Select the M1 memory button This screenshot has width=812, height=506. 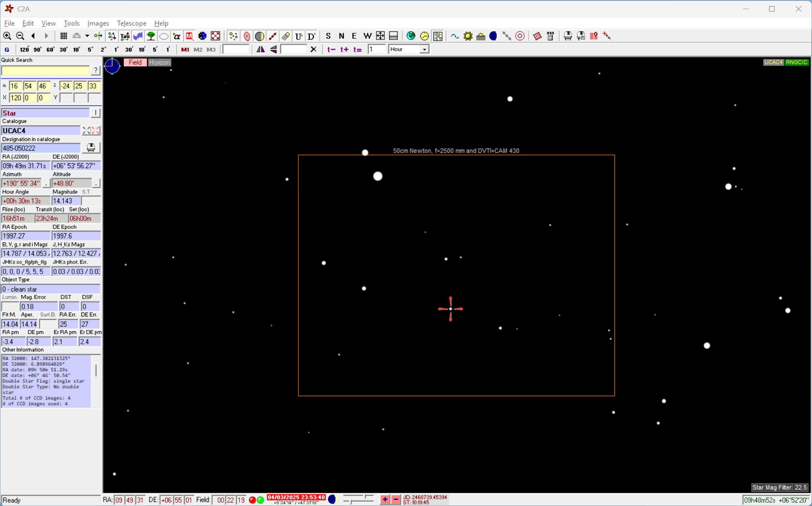(x=185, y=49)
